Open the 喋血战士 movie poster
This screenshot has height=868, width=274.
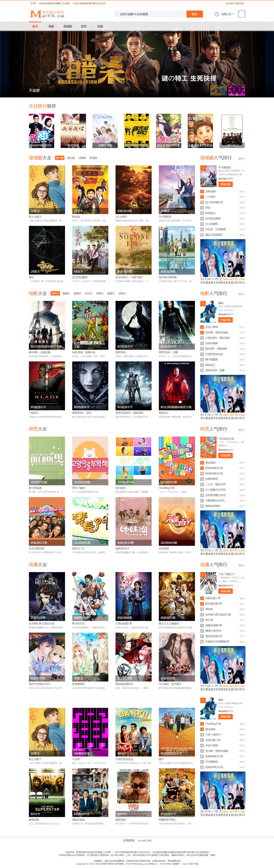coord(177,386)
